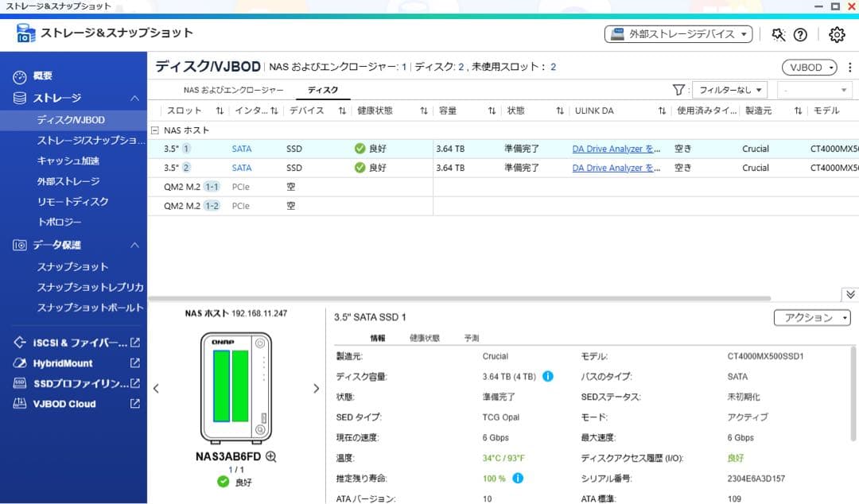
Task: Click the magnifier zoom icon next to NAS3AB6FD
Action: [271, 457]
